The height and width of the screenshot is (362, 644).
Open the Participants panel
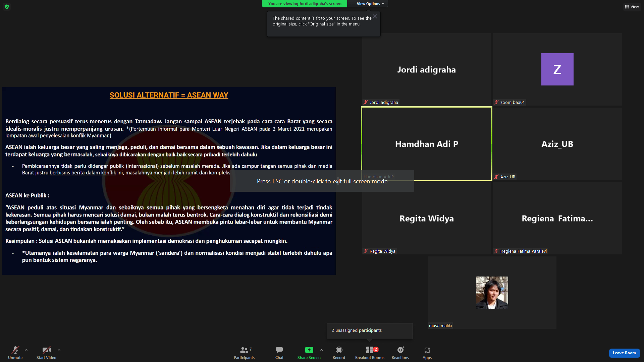pyautogui.click(x=244, y=353)
